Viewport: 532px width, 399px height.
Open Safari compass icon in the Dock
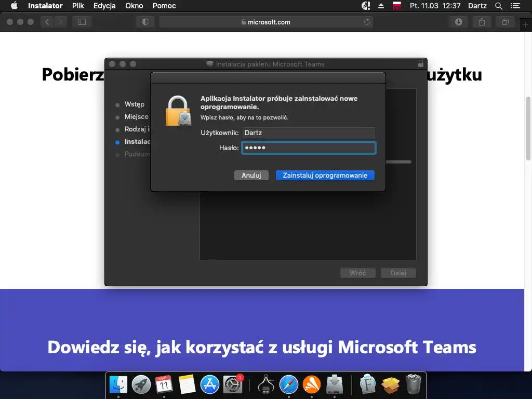point(289,384)
